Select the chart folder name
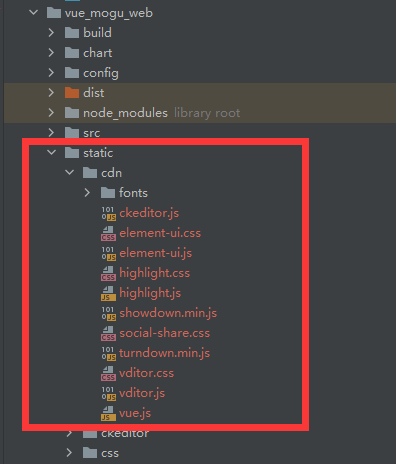This screenshot has height=464, width=396. 98,53
